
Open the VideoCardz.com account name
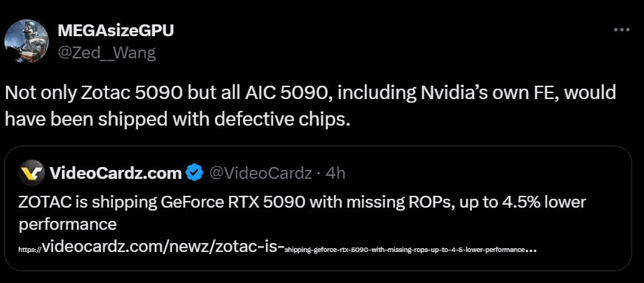pos(116,174)
